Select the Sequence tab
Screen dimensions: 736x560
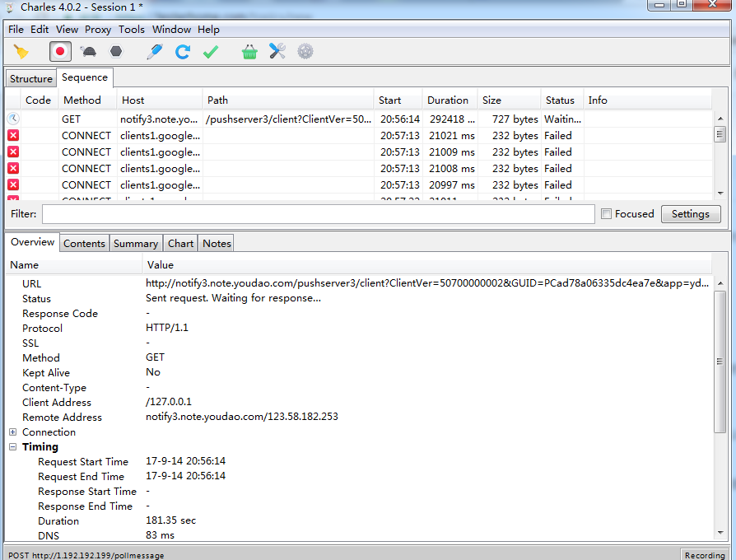85,77
